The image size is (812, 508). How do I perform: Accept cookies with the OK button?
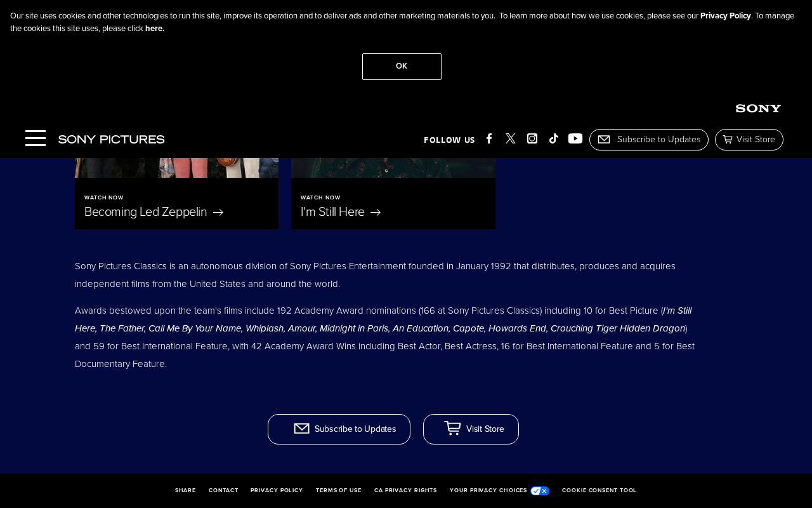click(402, 67)
